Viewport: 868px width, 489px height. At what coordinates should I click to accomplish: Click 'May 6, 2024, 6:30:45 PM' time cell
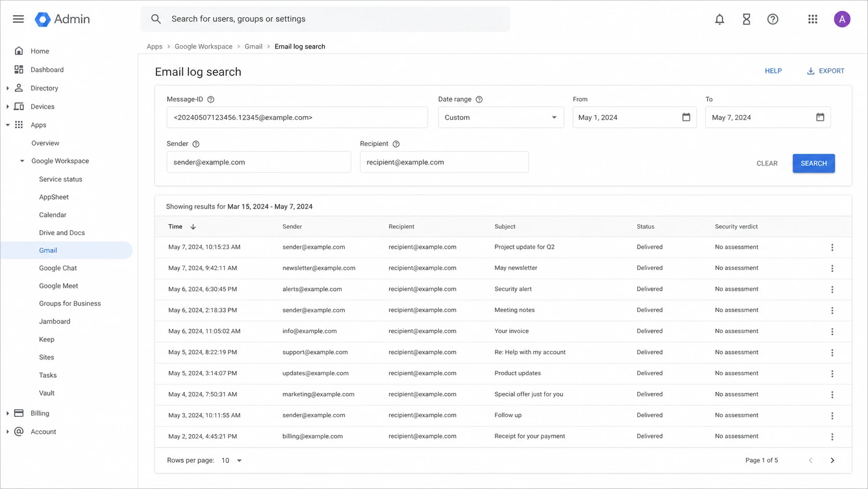click(x=202, y=289)
